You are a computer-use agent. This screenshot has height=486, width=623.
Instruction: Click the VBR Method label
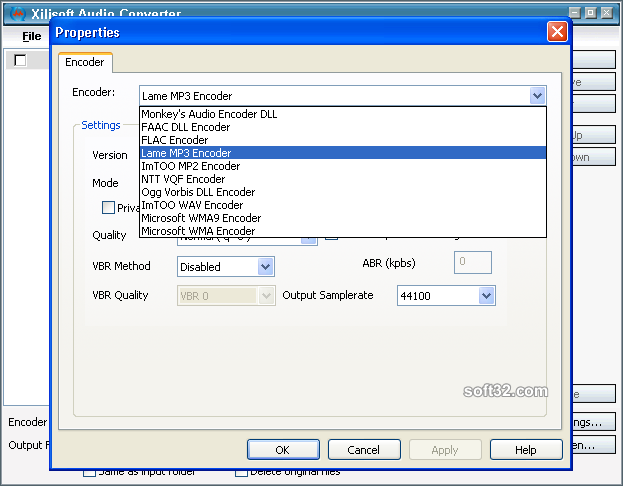click(x=121, y=266)
